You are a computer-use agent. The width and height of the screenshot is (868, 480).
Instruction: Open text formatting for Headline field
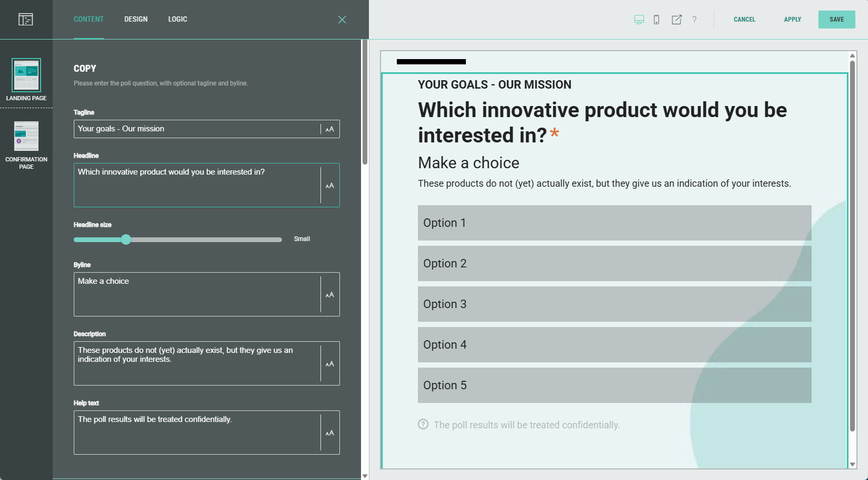pos(330,186)
